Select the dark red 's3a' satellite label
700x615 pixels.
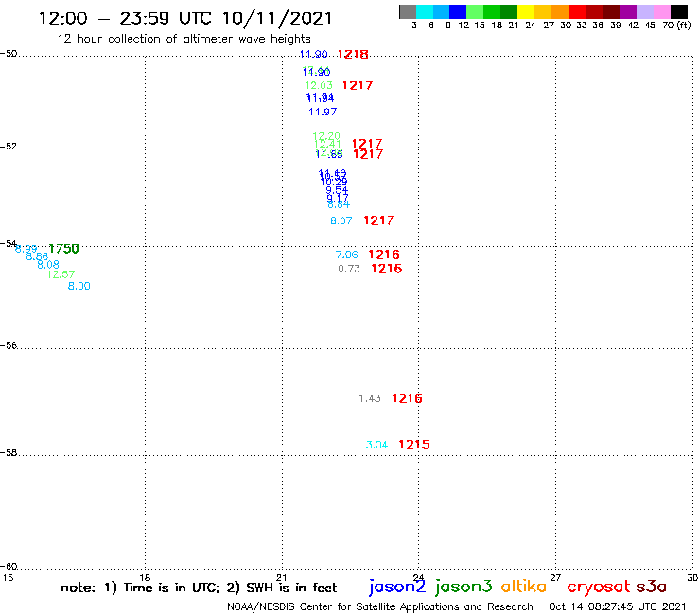(651, 587)
